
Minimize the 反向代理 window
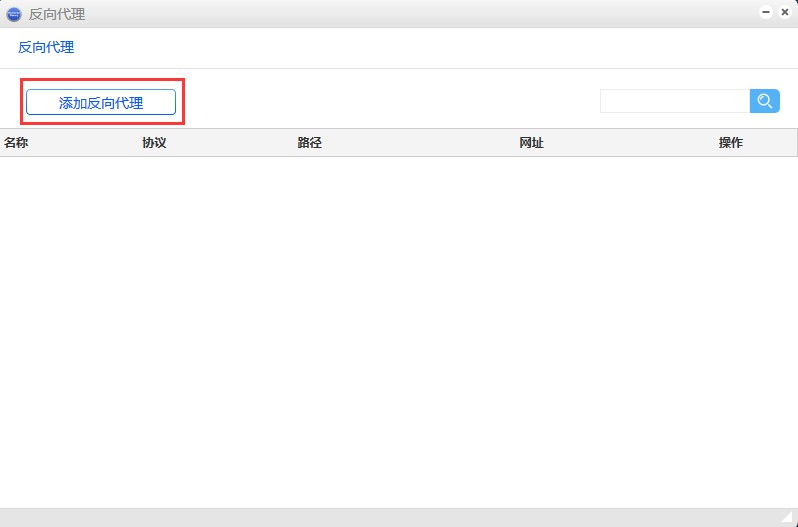click(766, 13)
